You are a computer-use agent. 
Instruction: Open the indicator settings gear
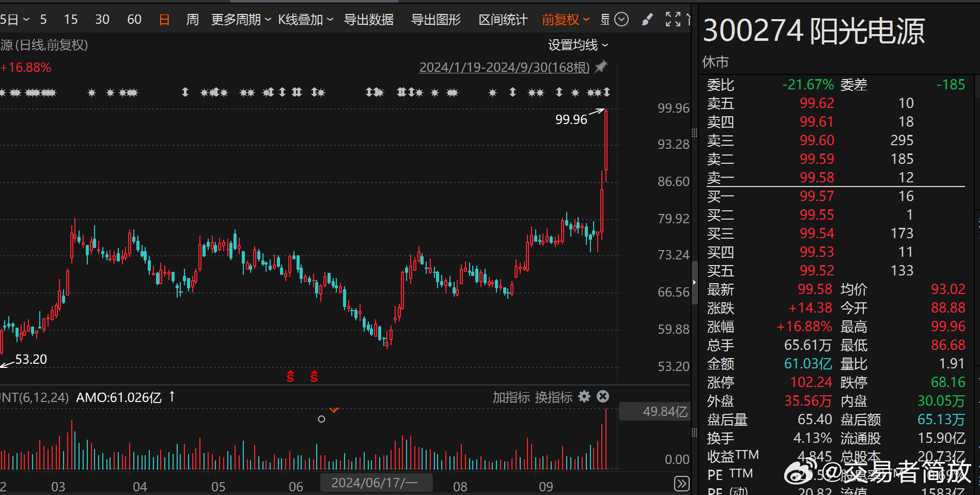(x=584, y=396)
